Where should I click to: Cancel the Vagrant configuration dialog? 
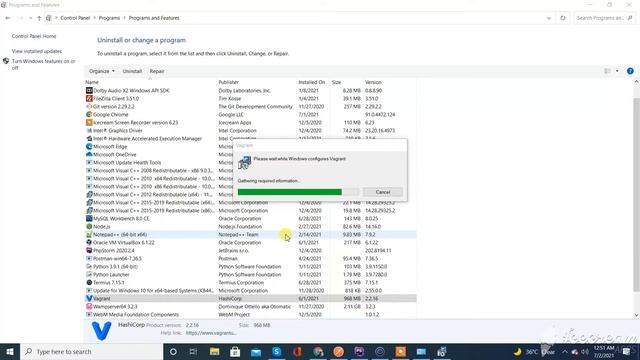pyautogui.click(x=383, y=192)
